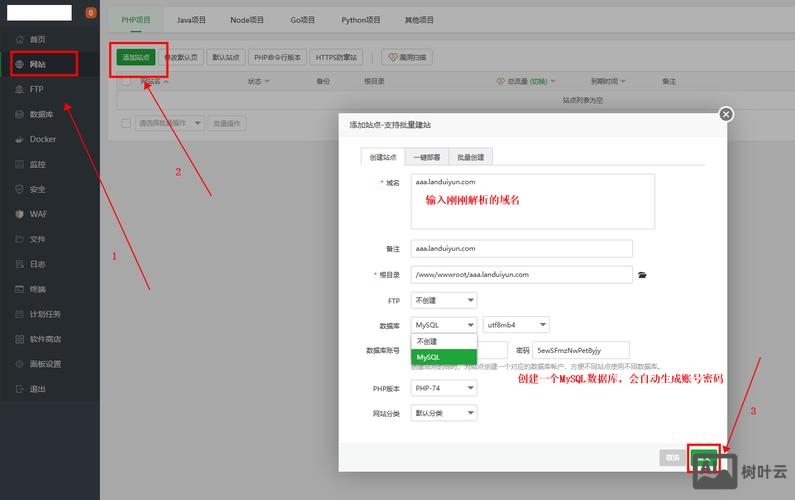Click the 密码 password input field
Viewport: 795px width, 500px height.
coord(582,350)
